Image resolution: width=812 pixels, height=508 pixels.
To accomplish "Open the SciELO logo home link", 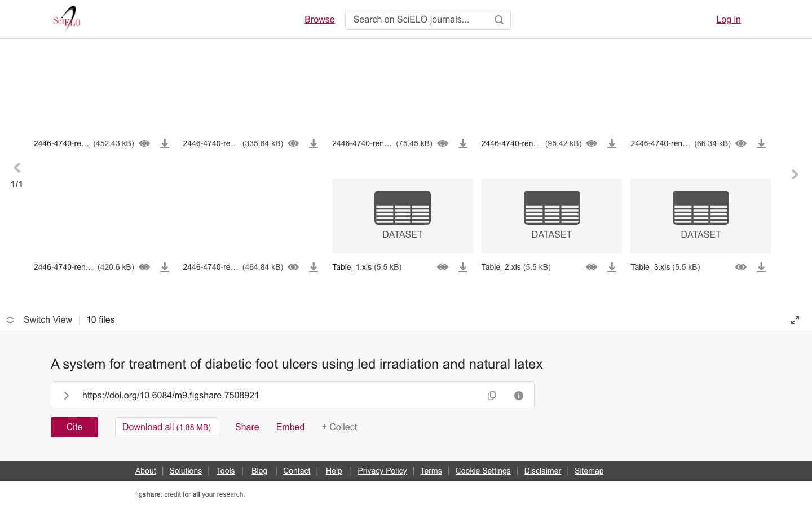I will coord(67,19).
